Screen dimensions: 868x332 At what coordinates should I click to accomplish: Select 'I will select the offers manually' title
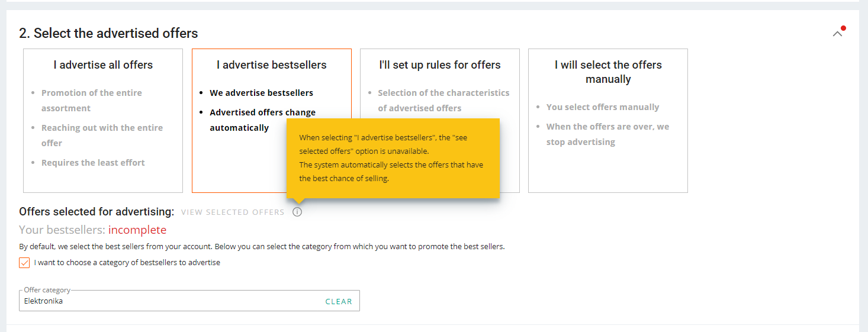click(608, 72)
